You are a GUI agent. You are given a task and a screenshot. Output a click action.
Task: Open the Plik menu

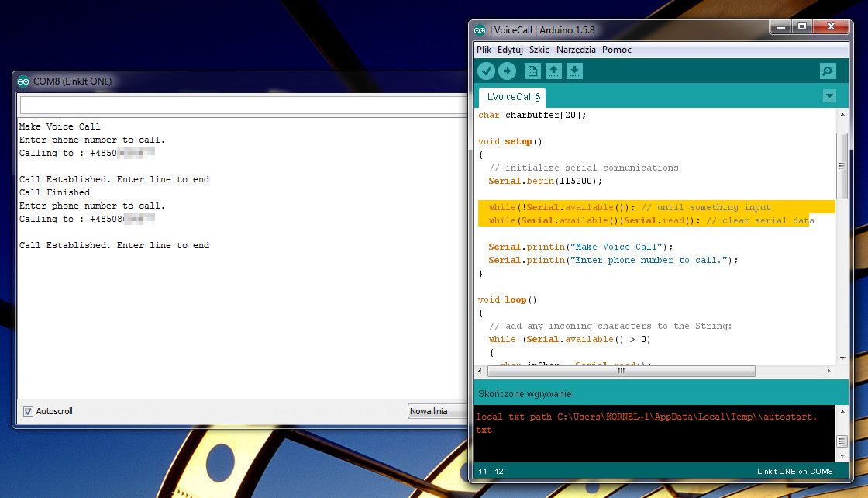[x=484, y=50]
